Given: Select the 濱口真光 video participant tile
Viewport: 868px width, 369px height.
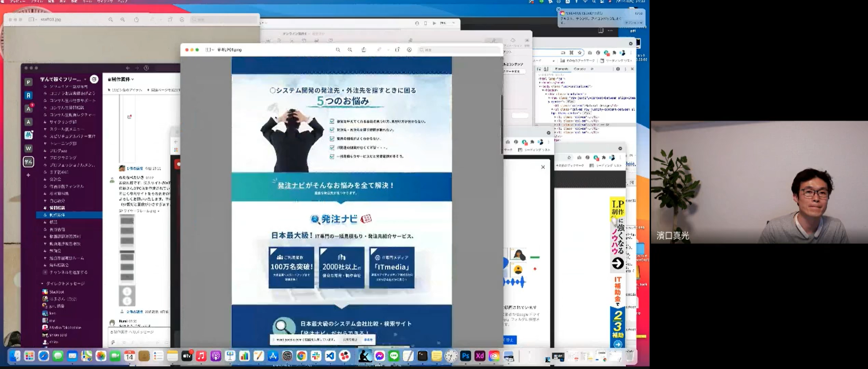Looking at the screenshot, I should tap(759, 182).
